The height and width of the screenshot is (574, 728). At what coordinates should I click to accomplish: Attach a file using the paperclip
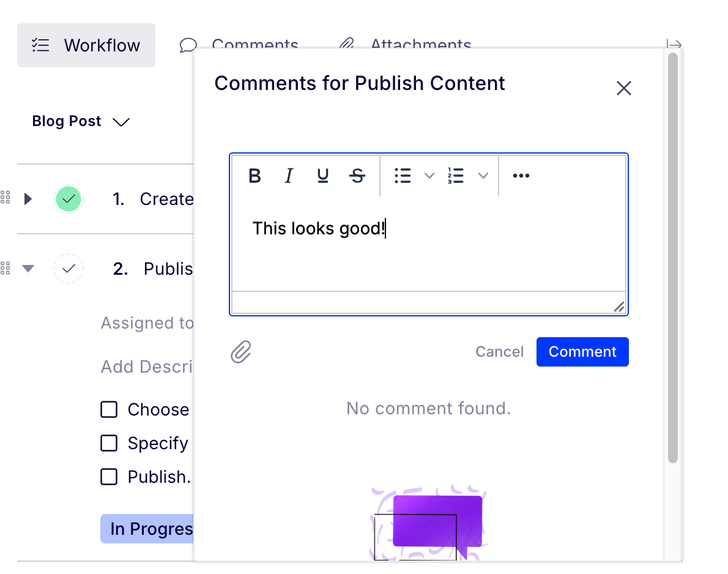pyautogui.click(x=240, y=352)
